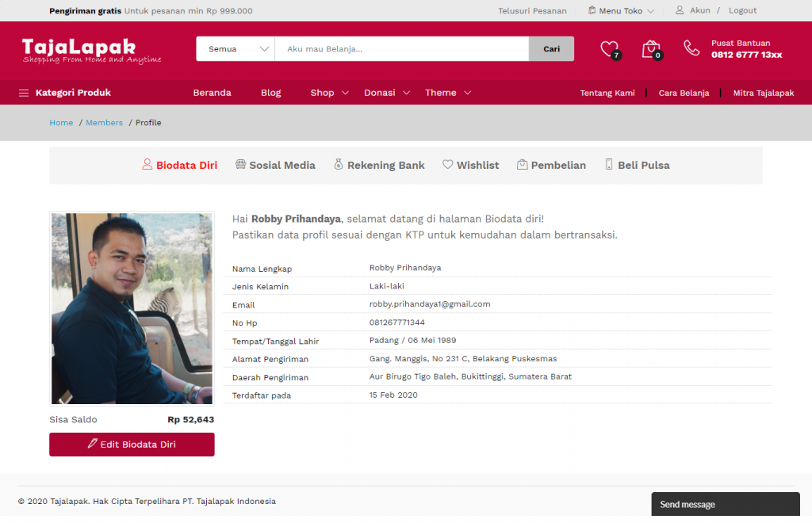Image resolution: width=812 pixels, height=523 pixels.
Task: Click registration date 15 Feb 2020
Action: (x=393, y=395)
